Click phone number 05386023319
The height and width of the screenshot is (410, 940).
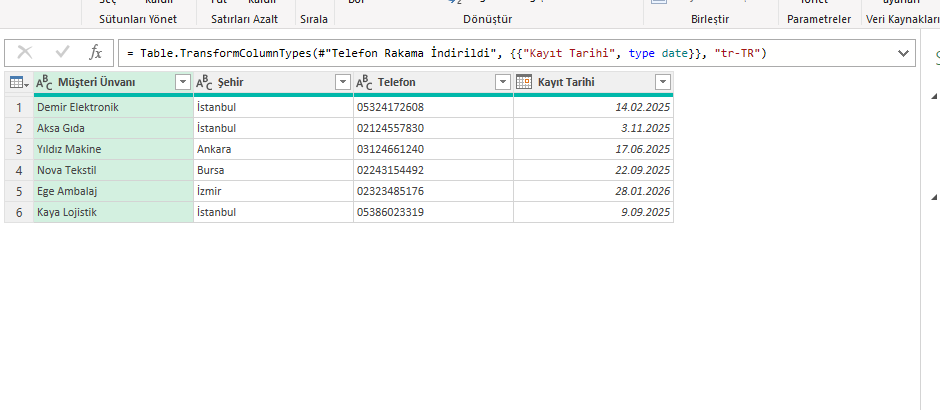tap(433, 212)
